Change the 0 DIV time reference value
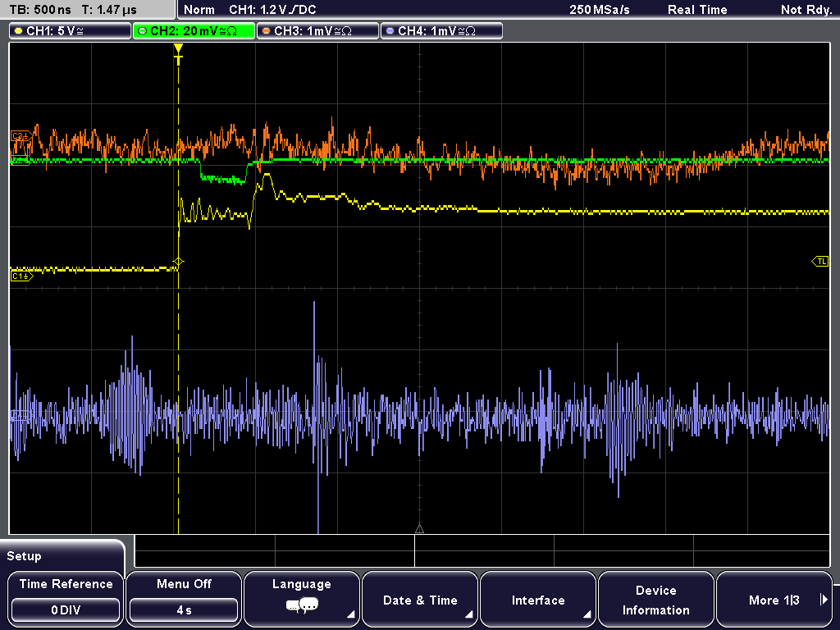Image resolution: width=840 pixels, height=630 pixels. 66,609
